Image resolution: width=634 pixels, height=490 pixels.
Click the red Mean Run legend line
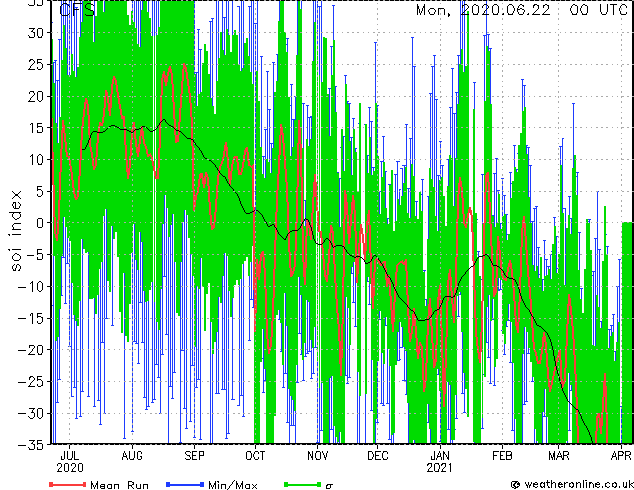point(68,484)
